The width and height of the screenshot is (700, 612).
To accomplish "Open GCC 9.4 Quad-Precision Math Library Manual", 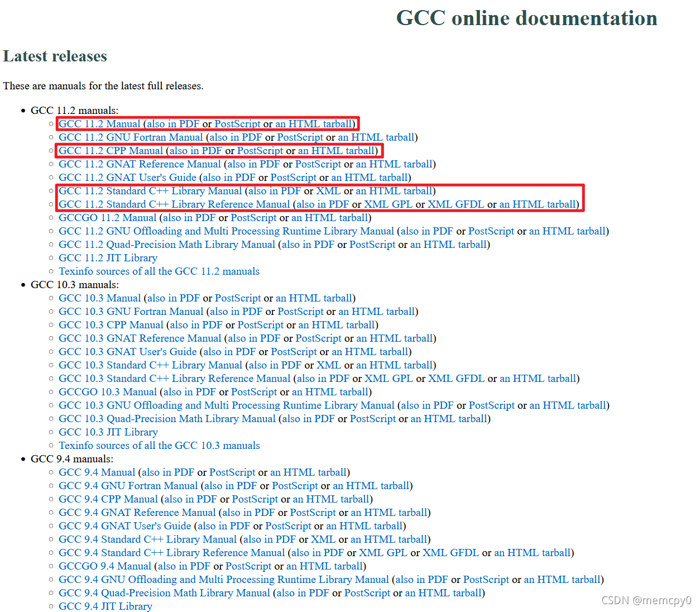I will (x=164, y=593).
